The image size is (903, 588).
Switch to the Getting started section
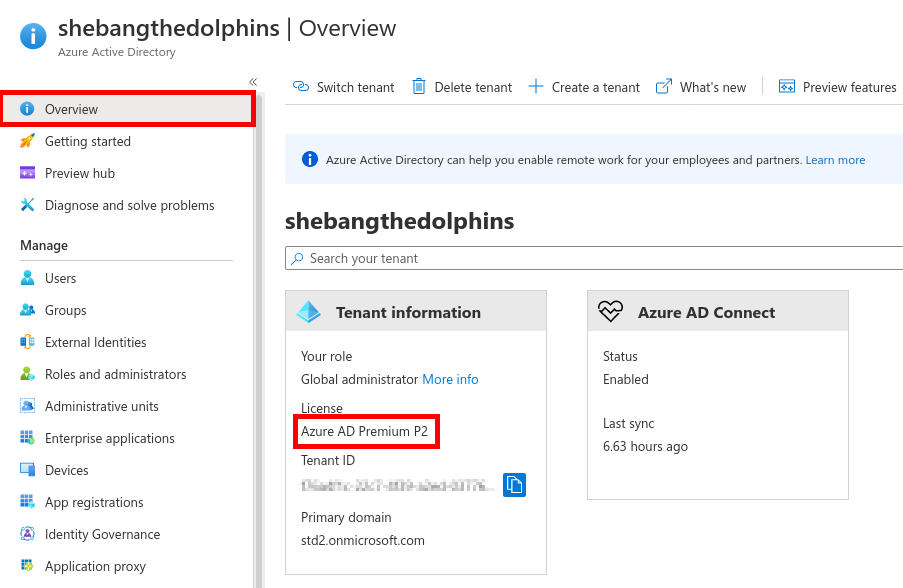(x=85, y=141)
